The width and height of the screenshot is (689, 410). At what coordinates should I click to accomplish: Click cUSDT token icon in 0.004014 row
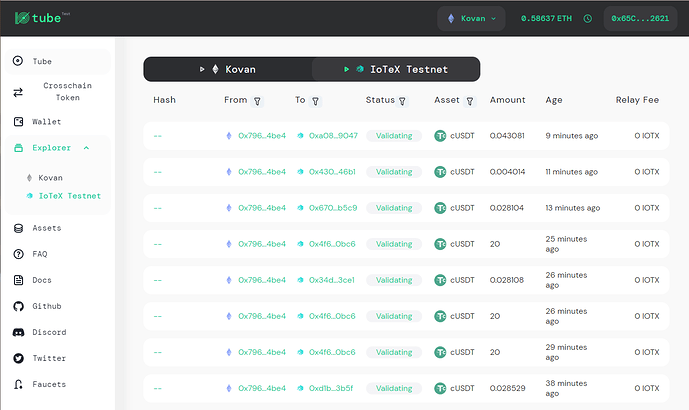tap(440, 172)
